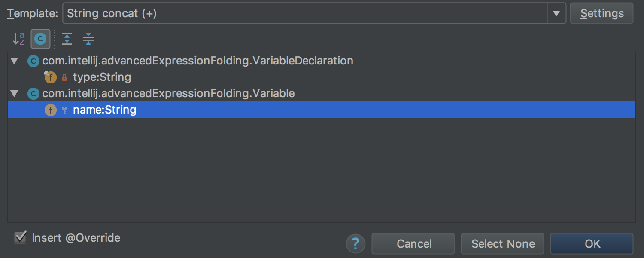Click the field icon beside name:String
This screenshot has width=644, height=258.
click(51, 110)
